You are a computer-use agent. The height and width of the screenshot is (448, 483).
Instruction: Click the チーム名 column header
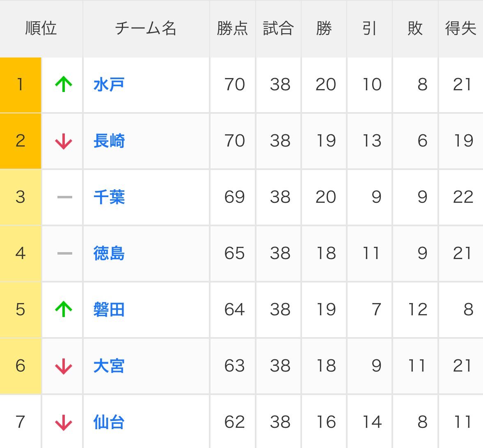146,28
